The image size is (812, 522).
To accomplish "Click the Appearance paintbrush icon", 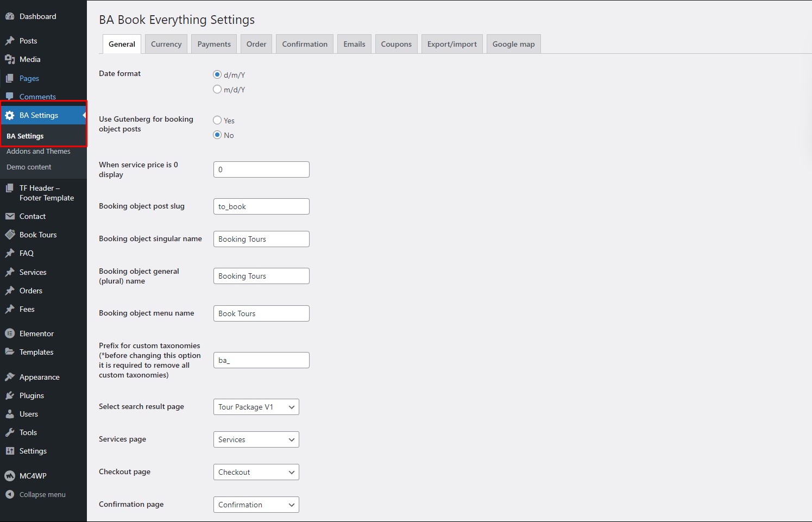I will [x=10, y=377].
